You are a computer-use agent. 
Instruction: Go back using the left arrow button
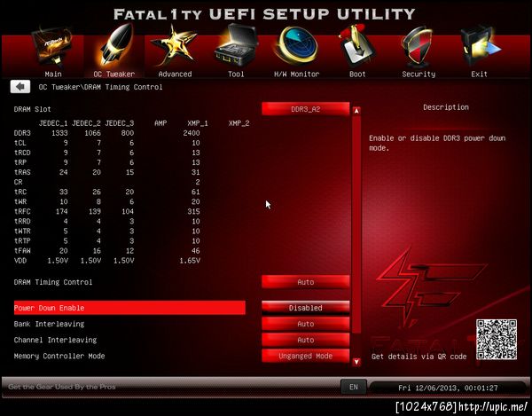tap(20, 87)
